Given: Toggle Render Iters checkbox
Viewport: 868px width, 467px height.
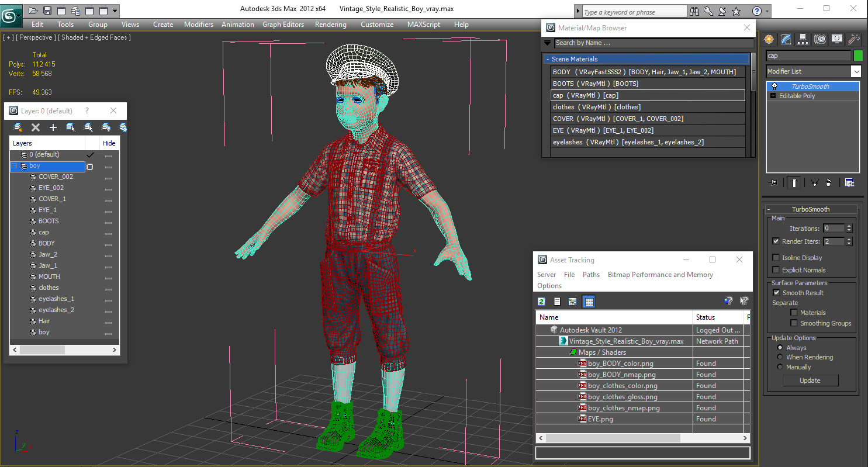Looking at the screenshot, I should click(x=776, y=241).
